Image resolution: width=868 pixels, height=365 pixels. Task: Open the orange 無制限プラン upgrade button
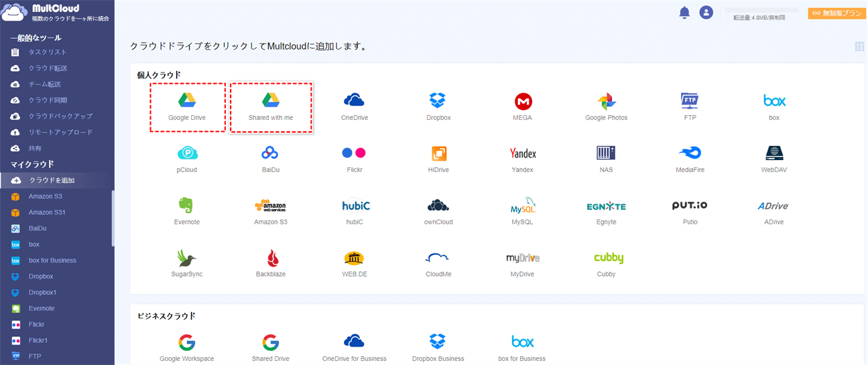(x=837, y=13)
